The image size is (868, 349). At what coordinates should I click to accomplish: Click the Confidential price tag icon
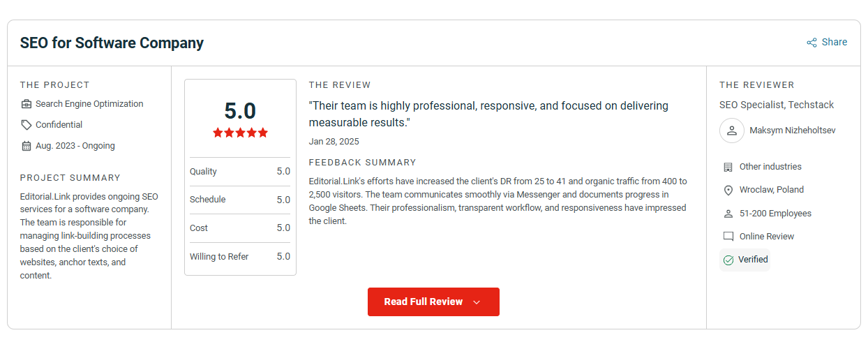click(27, 125)
